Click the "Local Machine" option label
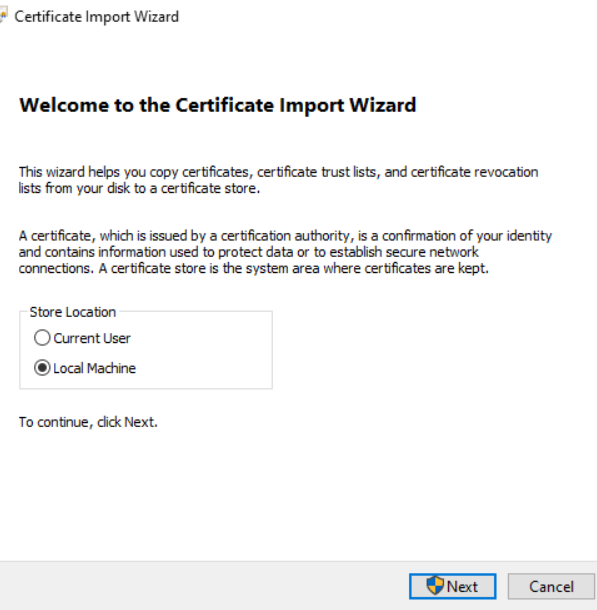This screenshot has width=597, height=610. pyautogui.click(x=95, y=368)
